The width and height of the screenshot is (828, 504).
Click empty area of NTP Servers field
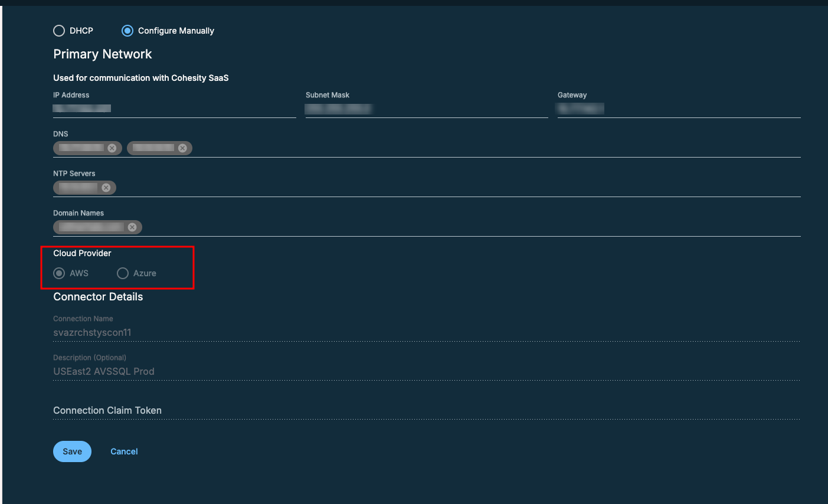(443, 188)
